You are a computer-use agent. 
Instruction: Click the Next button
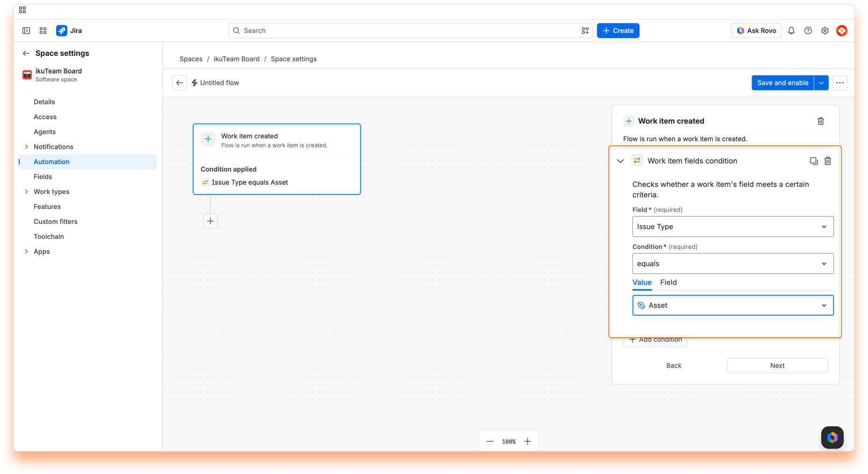point(777,366)
